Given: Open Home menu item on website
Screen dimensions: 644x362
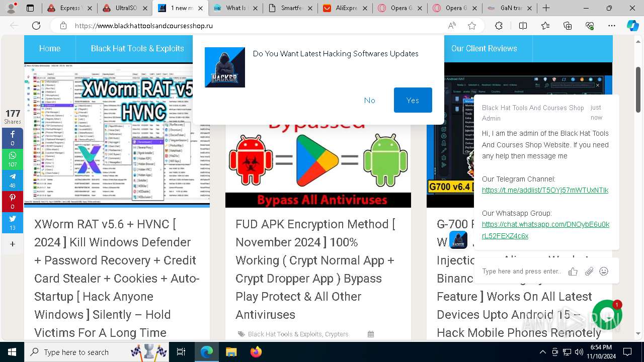Looking at the screenshot, I should click(x=50, y=48).
